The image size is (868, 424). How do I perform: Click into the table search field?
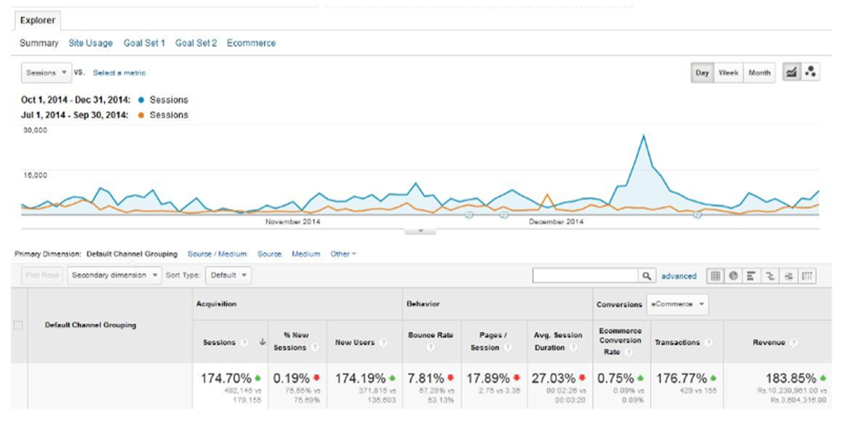coord(585,276)
